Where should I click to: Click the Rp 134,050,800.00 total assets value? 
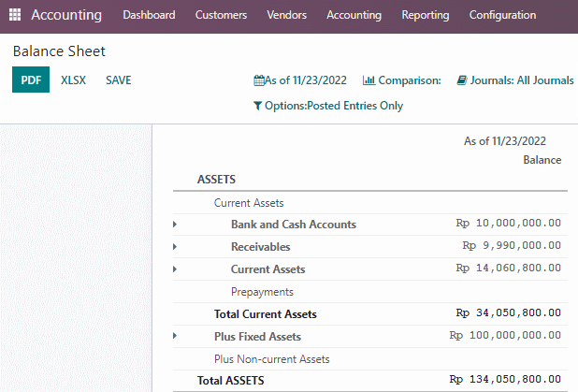(505, 379)
